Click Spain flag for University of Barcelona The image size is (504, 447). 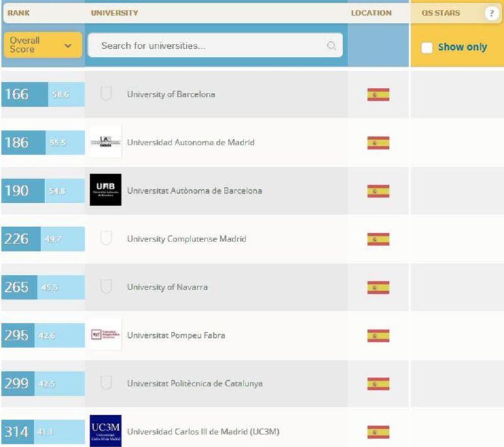pyautogui.click(x=378, y=94)
